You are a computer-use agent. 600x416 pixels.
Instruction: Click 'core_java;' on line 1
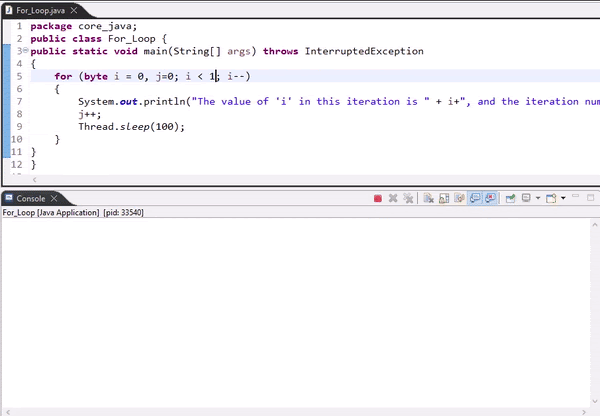pyautogui.click(x=108, y=26)
